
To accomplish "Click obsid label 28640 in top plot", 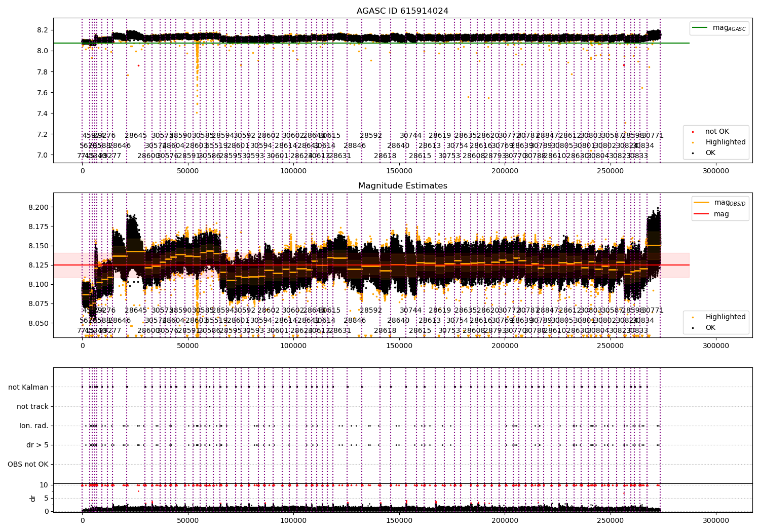I will (398, 146).
